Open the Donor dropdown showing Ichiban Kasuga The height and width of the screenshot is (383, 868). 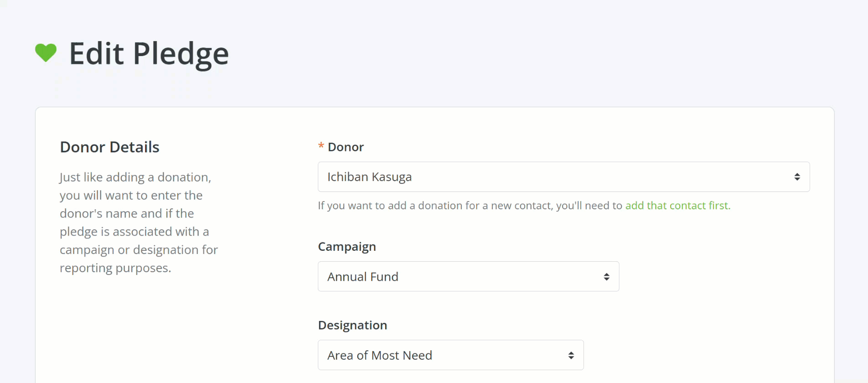547,177
